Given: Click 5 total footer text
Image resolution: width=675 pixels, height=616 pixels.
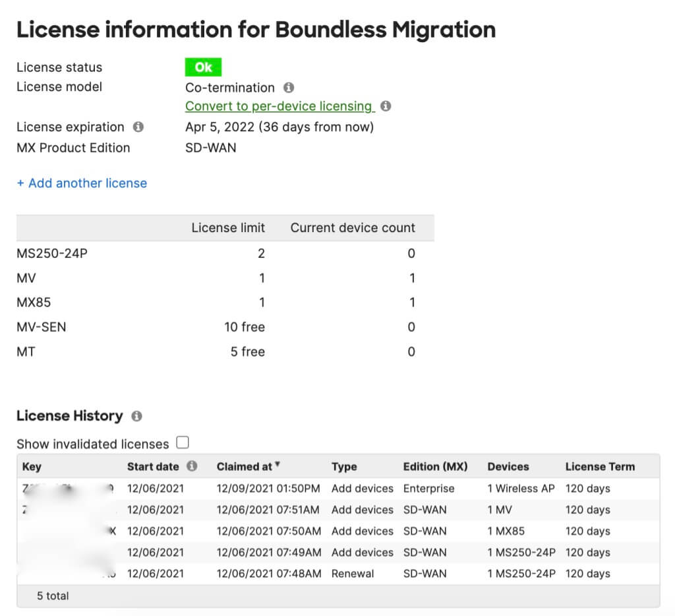Looking at the screenshot, I should [x=53, y=596].
